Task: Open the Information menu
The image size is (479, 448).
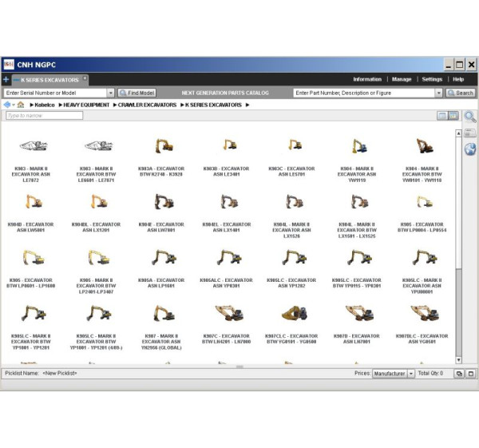Action: click(x=367, y=80)
